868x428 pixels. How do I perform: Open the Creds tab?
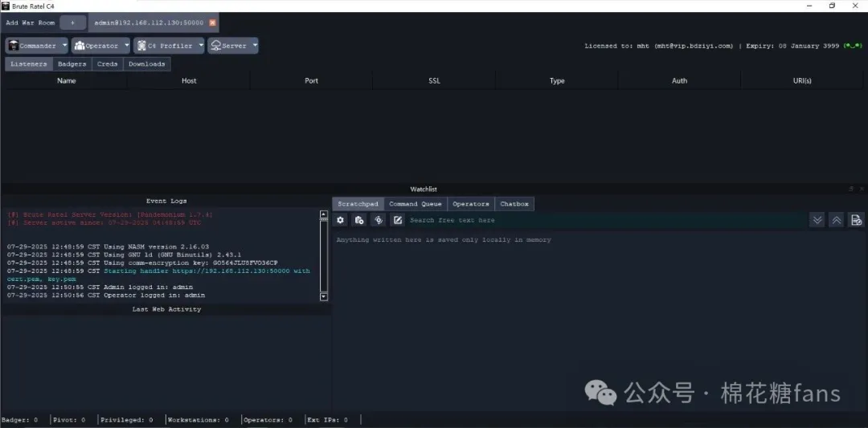(107, 64)
